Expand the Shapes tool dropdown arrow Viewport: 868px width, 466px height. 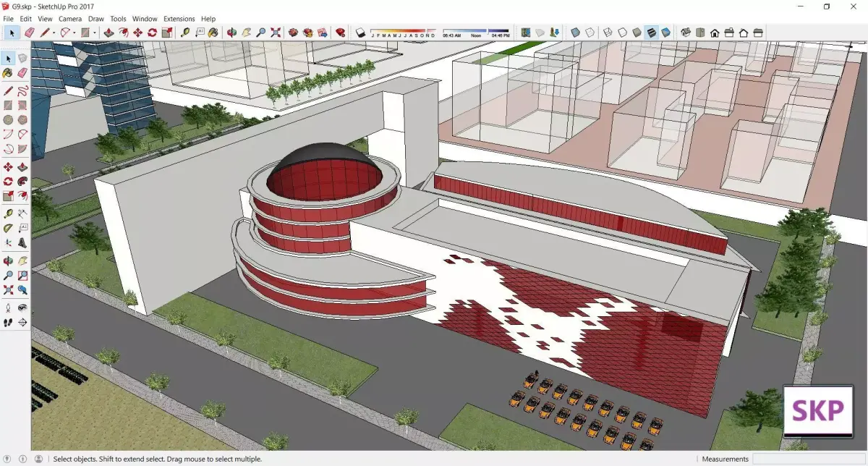(94, 33)
